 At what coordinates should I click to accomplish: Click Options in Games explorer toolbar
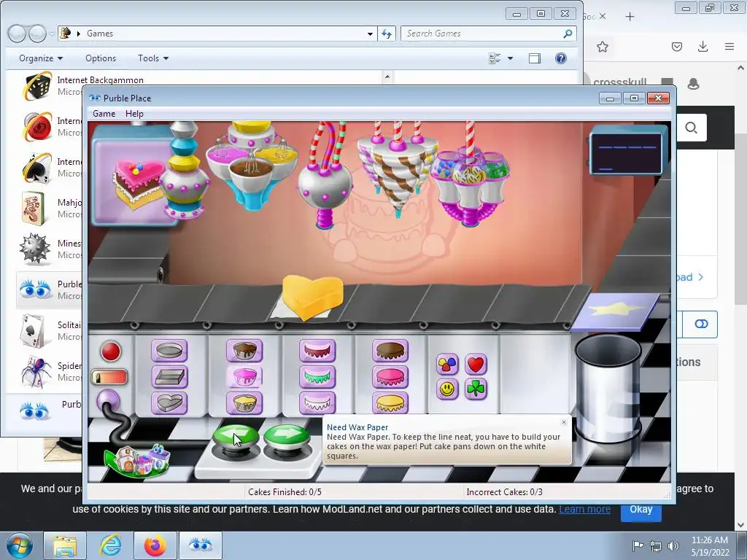pyautogui.click(x=101, y=58)
